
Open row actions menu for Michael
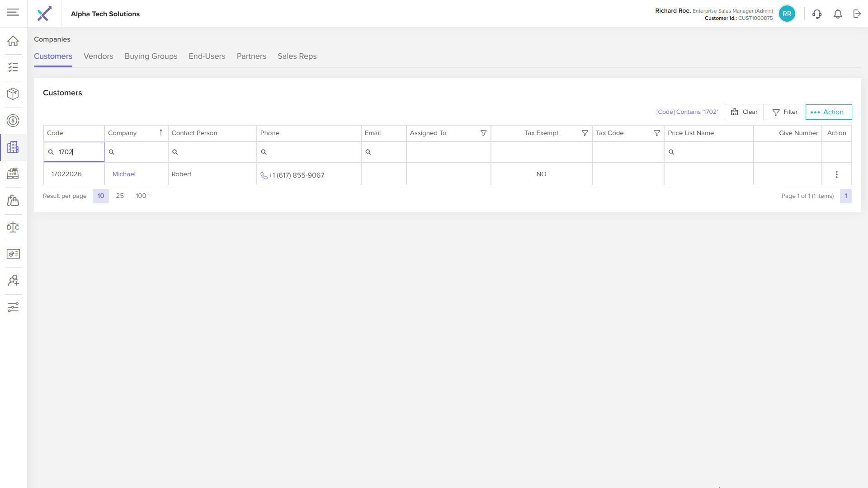click(836, 174)
